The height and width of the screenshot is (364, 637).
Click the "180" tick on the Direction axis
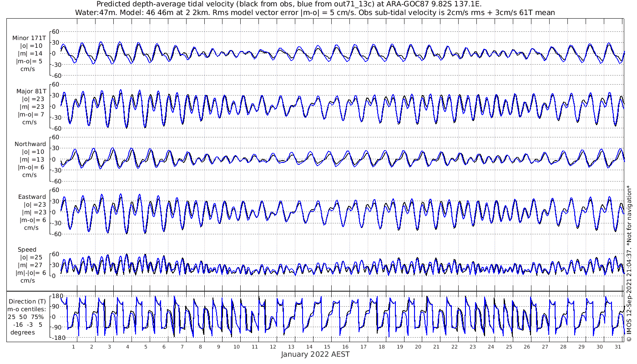tap(56, 296)
